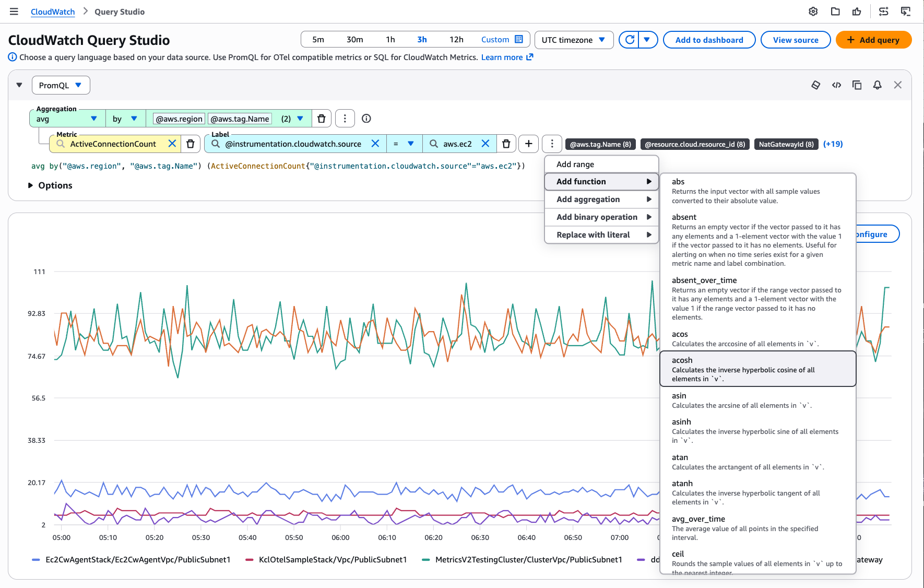This screenshot has height=588, width=924.
Task: Delete the ActiveConnectionCount metric via trash icon
Action: [x=191, y=144]
